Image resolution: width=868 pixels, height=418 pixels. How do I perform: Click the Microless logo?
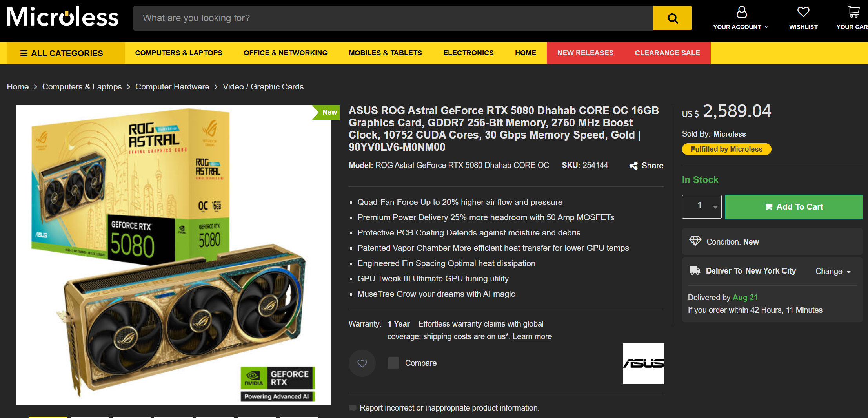(x=63, y=17)
